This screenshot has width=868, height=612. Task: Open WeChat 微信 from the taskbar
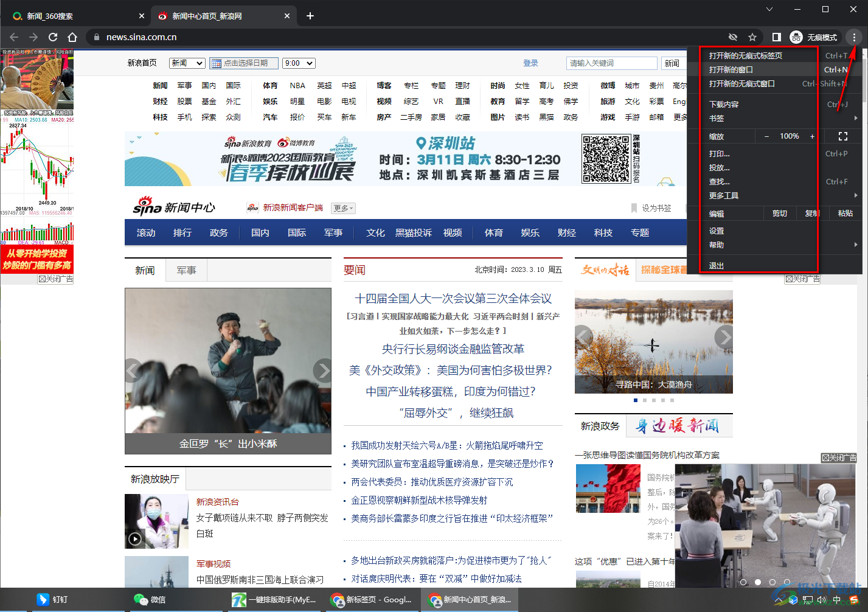[x=150, y=599]
